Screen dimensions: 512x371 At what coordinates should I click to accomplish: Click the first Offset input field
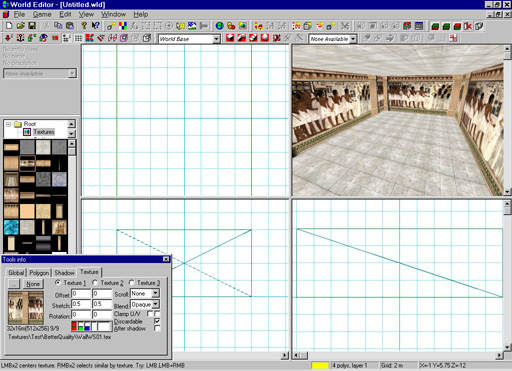click(81, 294)
